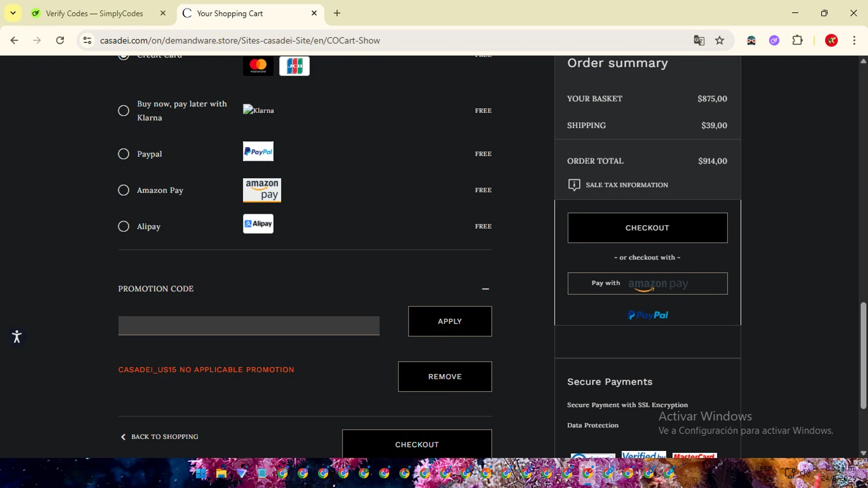The height and width of the screenshot is (488, 868).
Task: Switch to the Verify Codes — SimplyCodes tab
Action: tap(94, 13)
